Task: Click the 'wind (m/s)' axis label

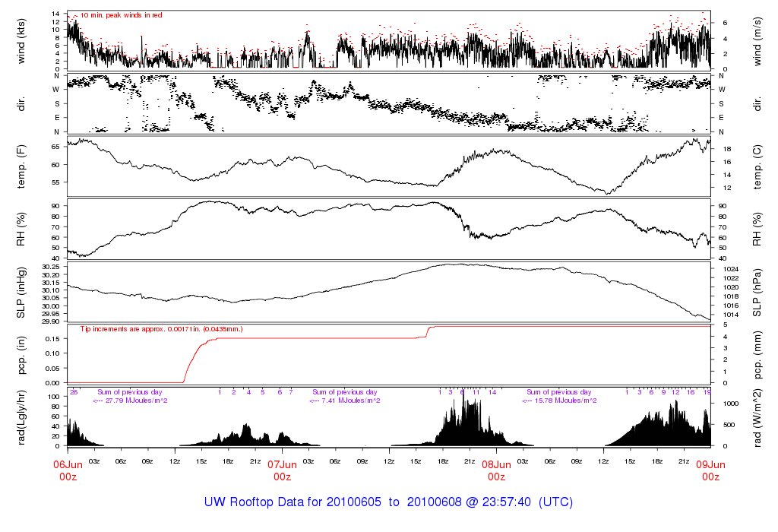Action: (757, 41)
